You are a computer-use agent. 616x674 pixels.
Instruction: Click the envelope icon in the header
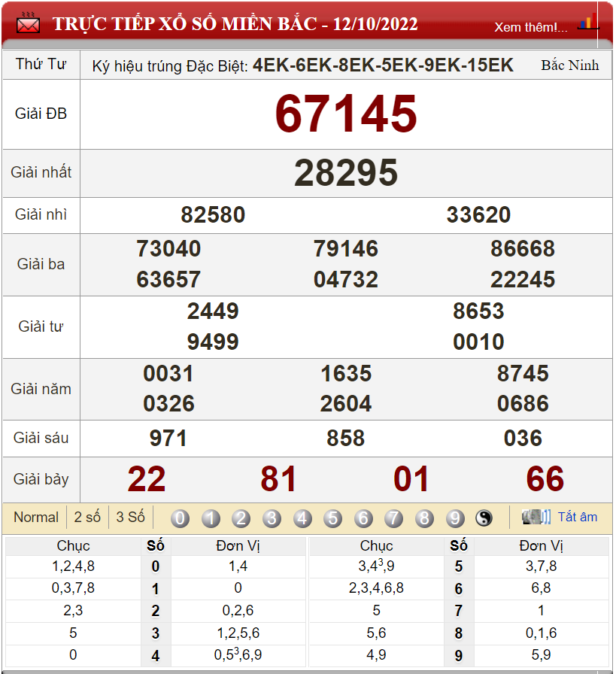[x=29, y=23]
